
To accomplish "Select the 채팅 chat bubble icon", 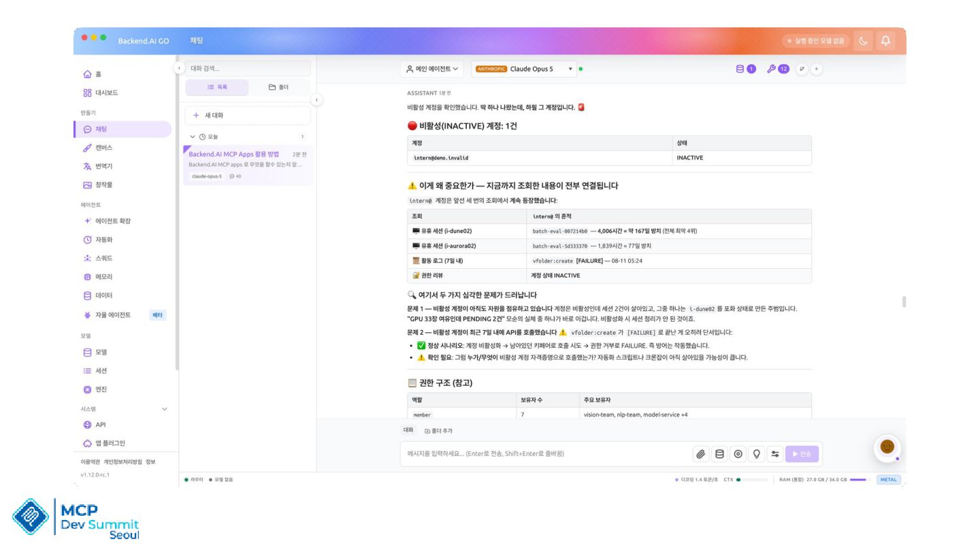I will pos(87,129).
